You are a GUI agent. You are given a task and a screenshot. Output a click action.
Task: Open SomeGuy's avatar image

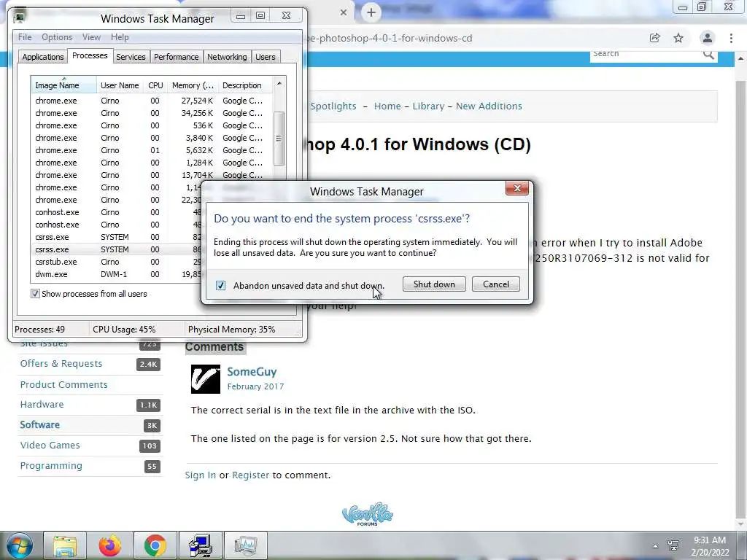(206, 379)
